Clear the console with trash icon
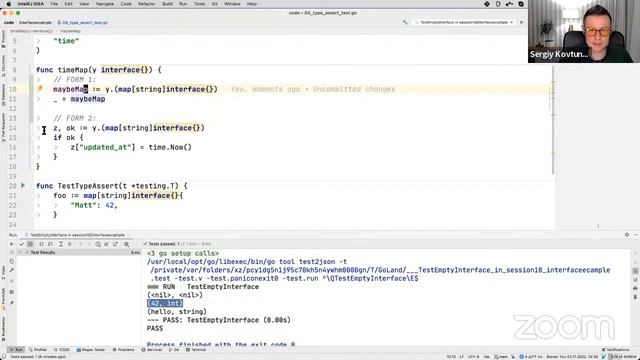 pyautogui.click(x=636, y=297)
